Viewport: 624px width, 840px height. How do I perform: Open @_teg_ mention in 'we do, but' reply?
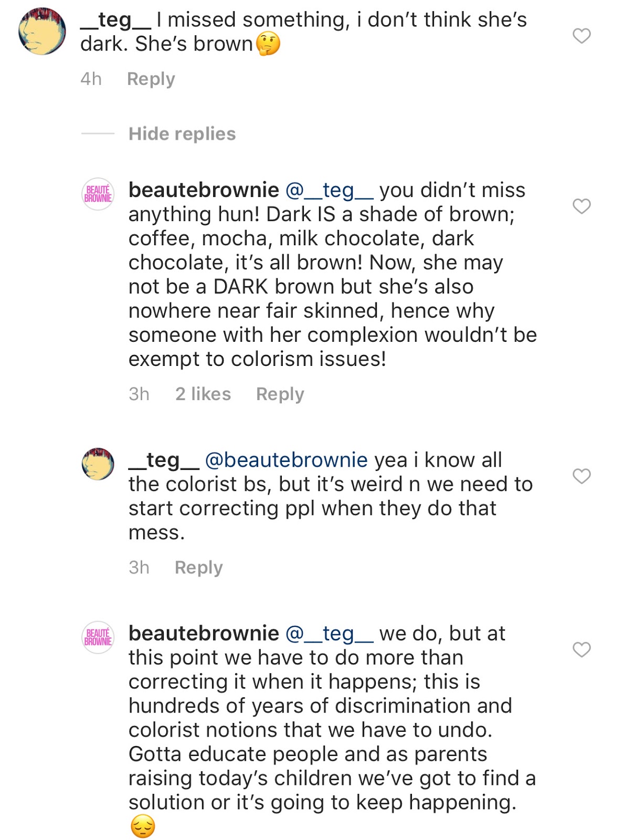pyautogui.click(x=329, y=633)
